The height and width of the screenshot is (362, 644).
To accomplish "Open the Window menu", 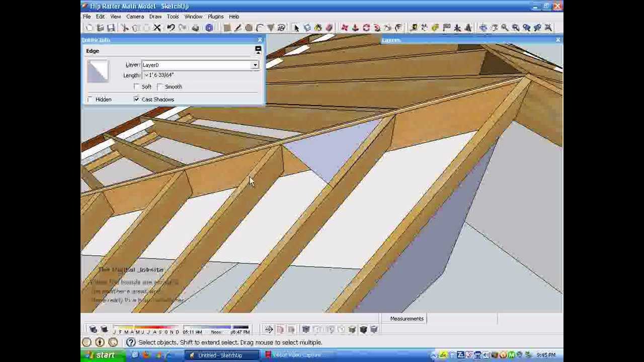I will point(193,17).
